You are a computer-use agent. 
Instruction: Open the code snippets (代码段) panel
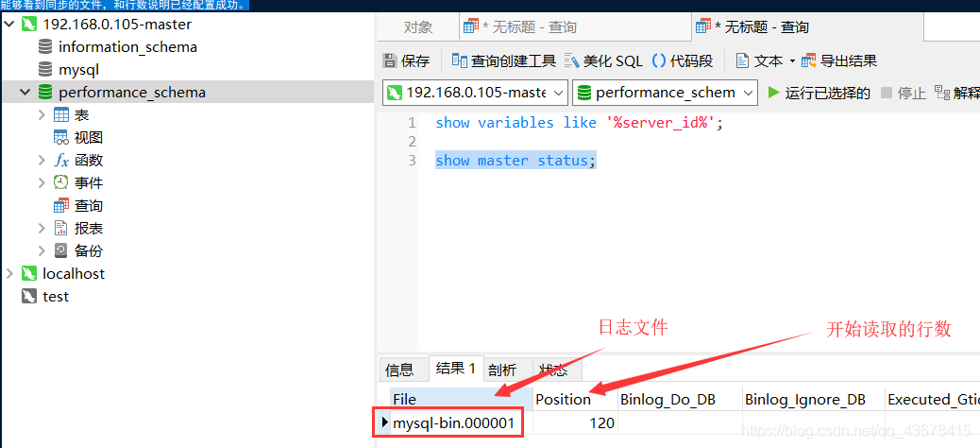683,60
